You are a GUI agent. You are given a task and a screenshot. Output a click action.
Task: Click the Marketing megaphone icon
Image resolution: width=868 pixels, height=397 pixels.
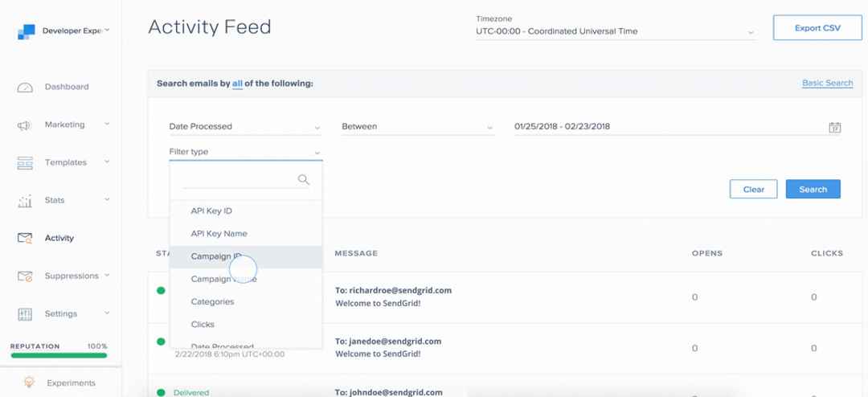pos(25,125)
